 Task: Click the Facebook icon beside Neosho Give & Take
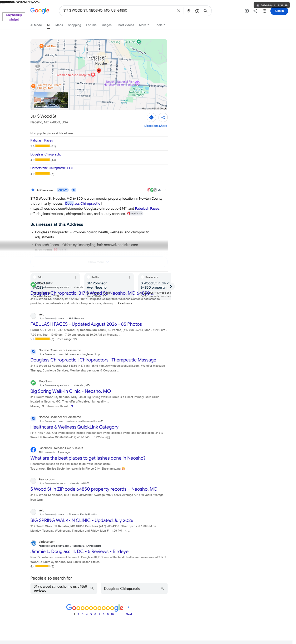click(x=33, y=450)
